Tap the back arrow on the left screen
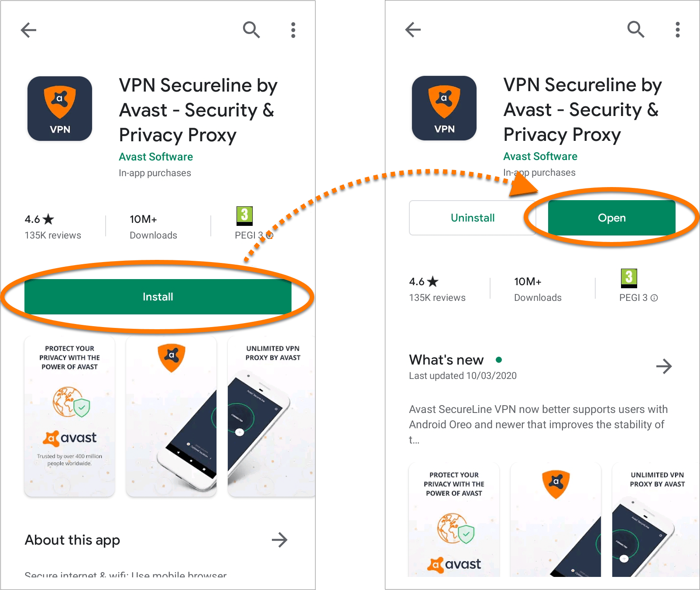This screenshot has height=590, width=700. (x=28, y=30)
